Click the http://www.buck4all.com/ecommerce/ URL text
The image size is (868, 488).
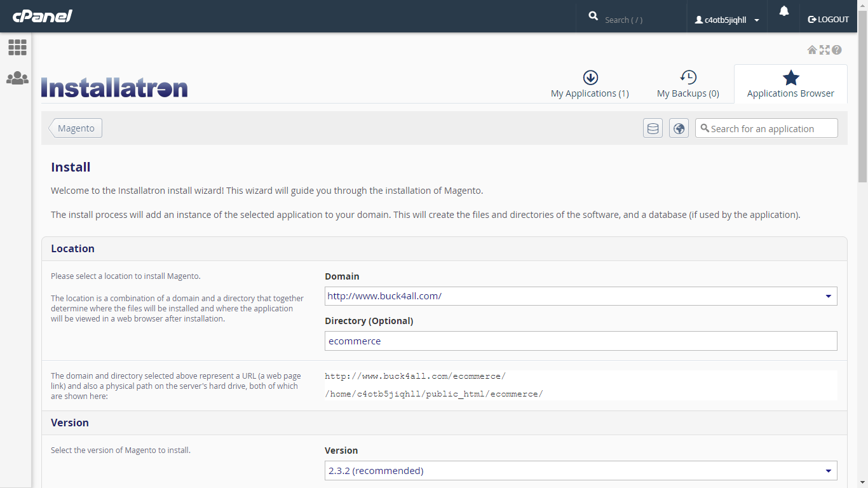click(x=416, y=376)
